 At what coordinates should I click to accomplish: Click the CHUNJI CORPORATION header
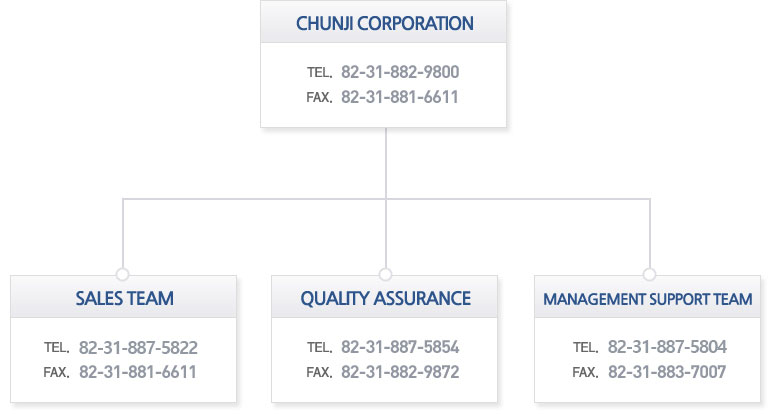tap(385, 22)
